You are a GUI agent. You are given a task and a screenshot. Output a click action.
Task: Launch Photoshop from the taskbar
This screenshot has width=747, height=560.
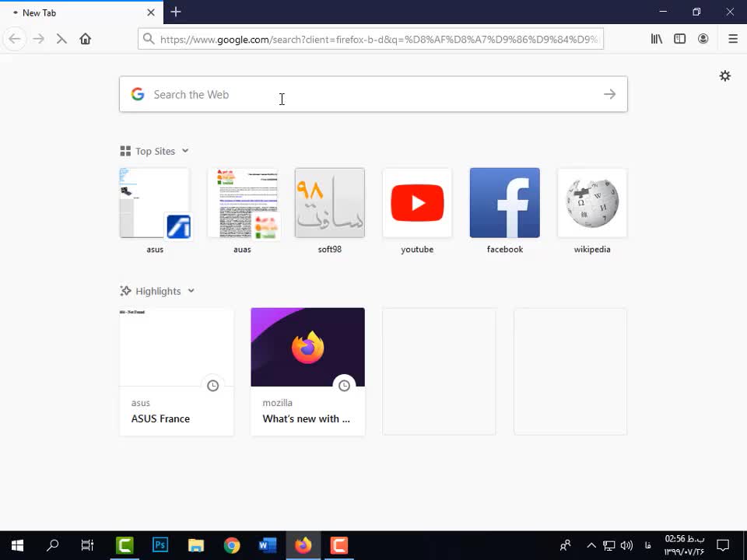click(160, 545)
